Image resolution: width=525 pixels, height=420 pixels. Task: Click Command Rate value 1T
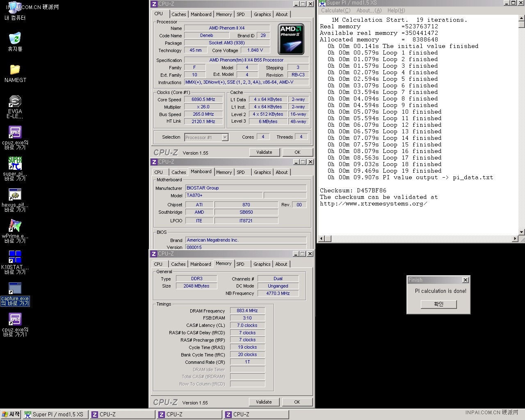click(247, 363)
